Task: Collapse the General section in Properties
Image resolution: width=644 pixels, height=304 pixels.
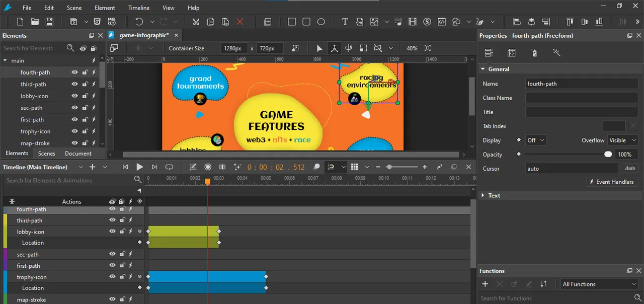Action: (483, 69)
